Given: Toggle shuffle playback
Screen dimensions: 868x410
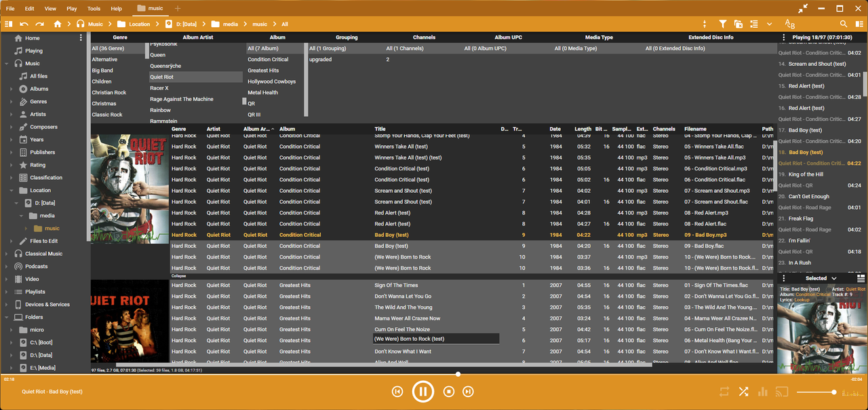Looking at the screenshot, I should [744, 392].
